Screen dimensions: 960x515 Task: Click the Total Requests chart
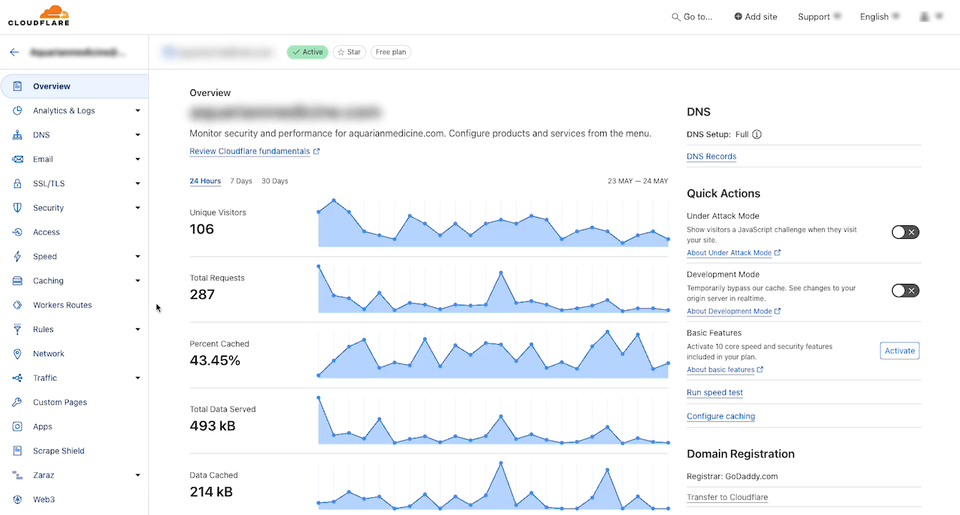(493, 289)
